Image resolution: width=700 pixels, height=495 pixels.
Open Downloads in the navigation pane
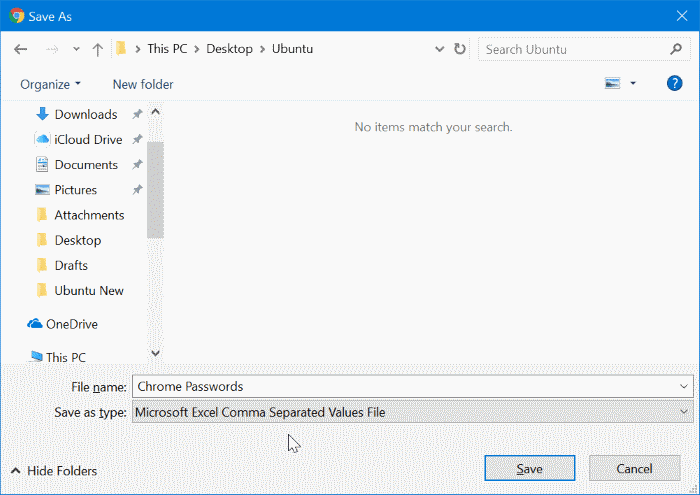click(86, 115)
